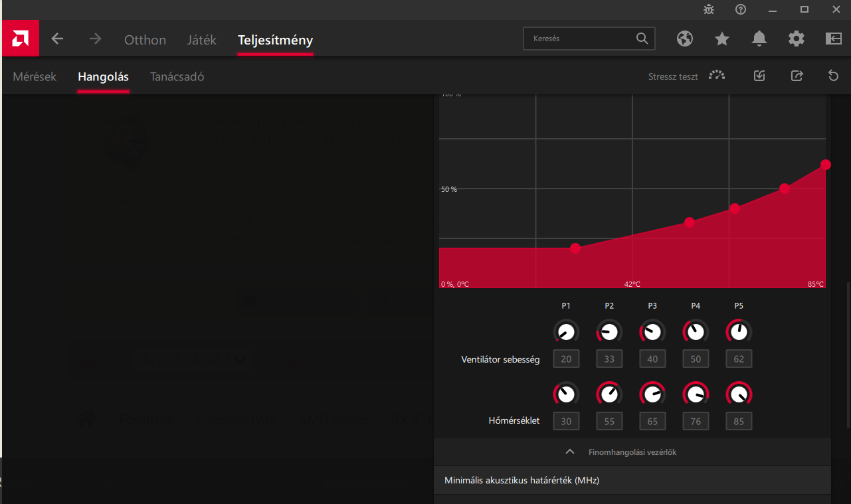The image size is (851, 504).
Task: Click the load profile import icon
Action: pyautogui.click(x=759, y=76)
